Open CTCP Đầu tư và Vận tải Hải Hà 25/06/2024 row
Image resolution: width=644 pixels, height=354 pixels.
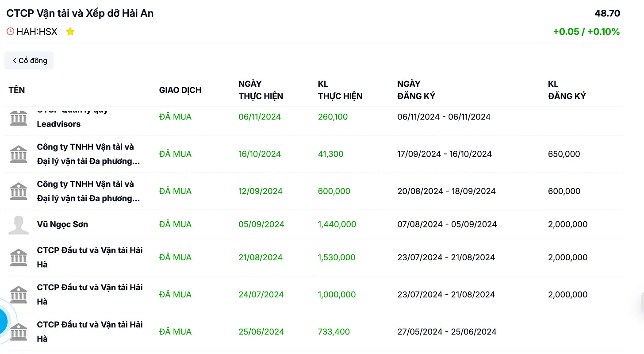(x=90, y=331)
